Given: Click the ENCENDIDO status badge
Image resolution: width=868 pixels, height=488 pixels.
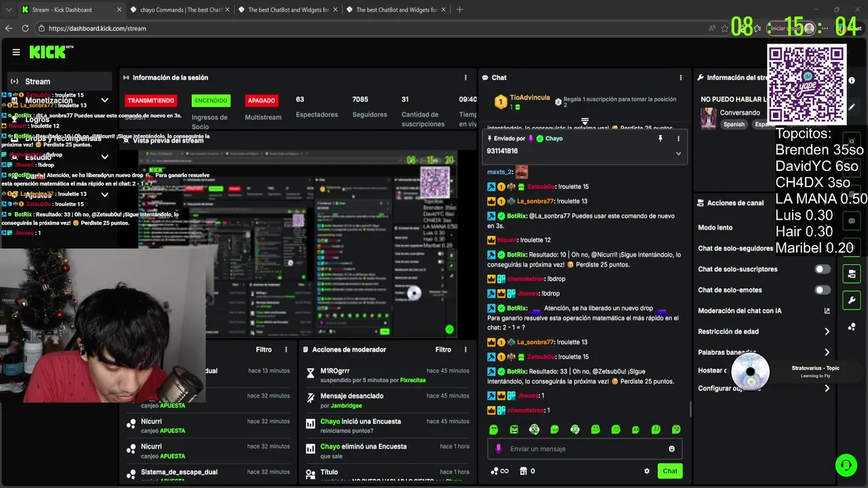Looking at the screenshot, I should pyautogui.click(x=211, y=100).
